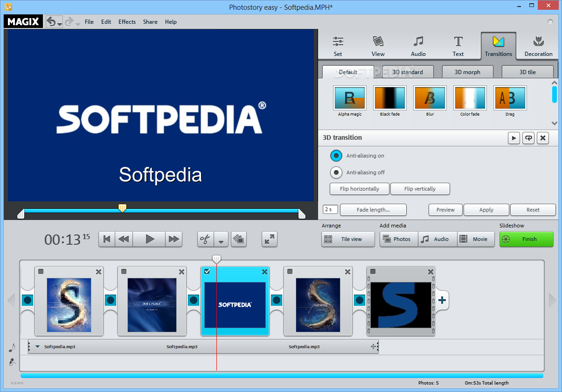
Task: Choose the Black fade transition
Action: 390,101
